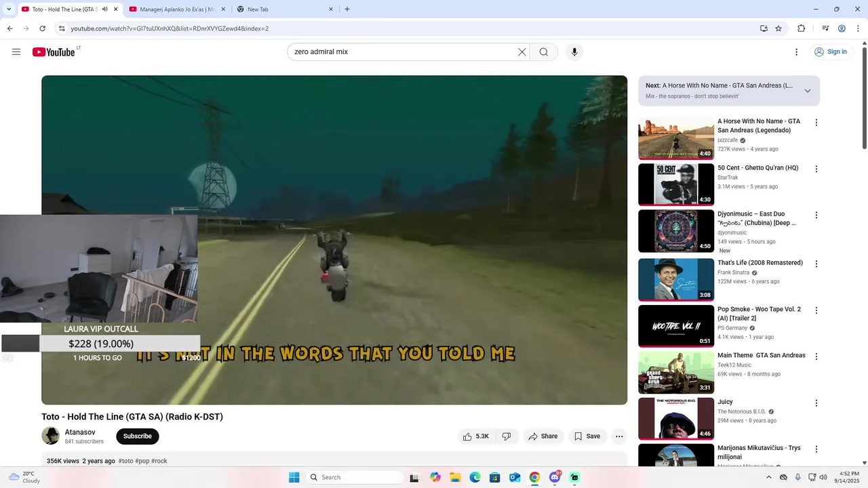
Task: Subscribe to Atanasov channel
Action: click(x=138, y=436)
